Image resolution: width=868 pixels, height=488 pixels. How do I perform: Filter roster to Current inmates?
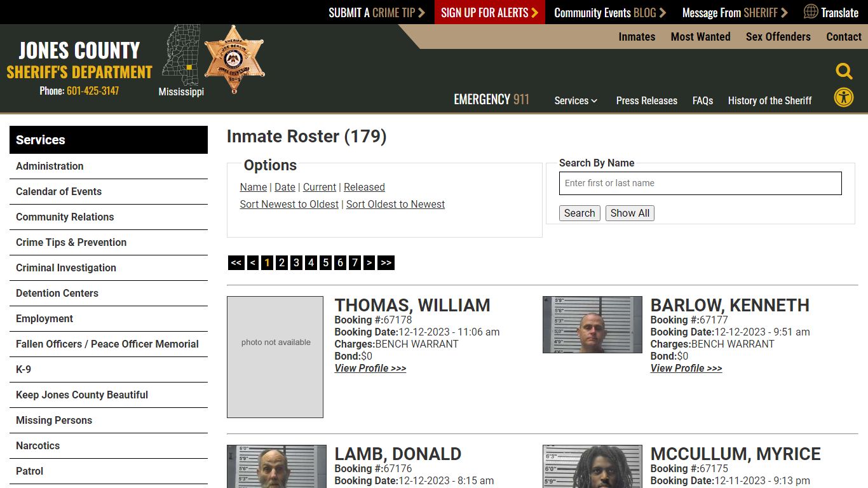tap(320, 187)
